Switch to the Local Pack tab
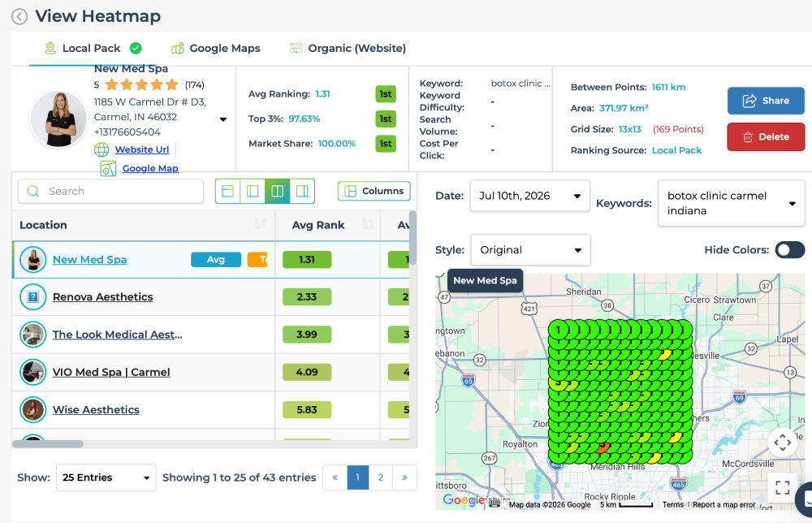 click(x=93, y=48)
